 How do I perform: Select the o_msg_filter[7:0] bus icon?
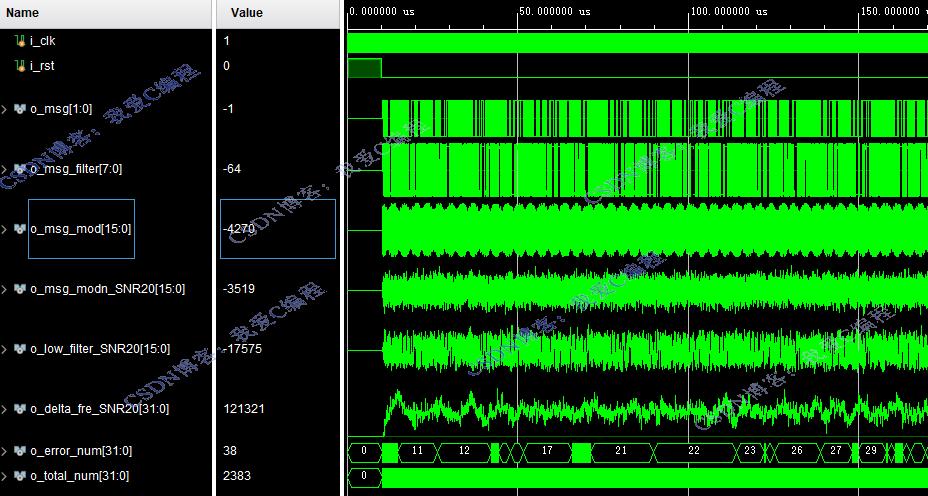pos(20,169)
